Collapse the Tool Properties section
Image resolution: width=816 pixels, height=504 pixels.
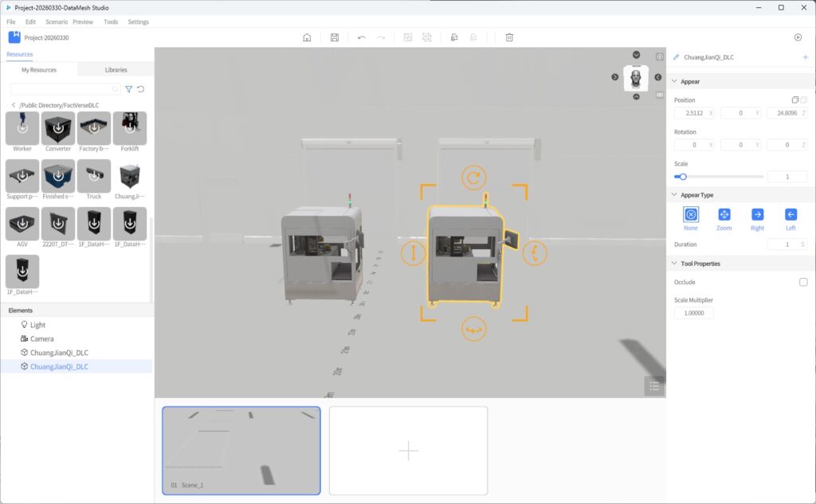pos(675,263)
